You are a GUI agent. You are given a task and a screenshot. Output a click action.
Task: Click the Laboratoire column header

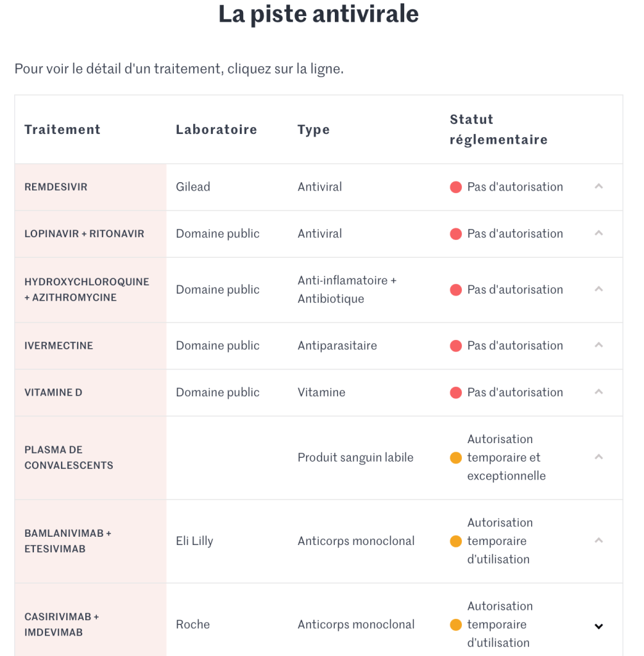pyautogui.click(x=216, y=130)
